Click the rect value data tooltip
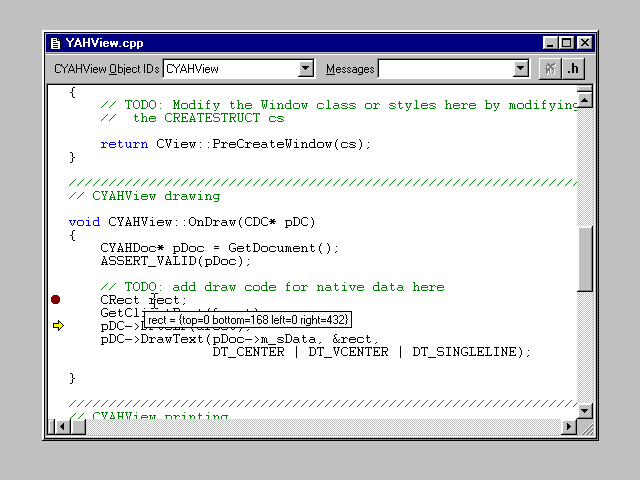 (x=248, y=320)
